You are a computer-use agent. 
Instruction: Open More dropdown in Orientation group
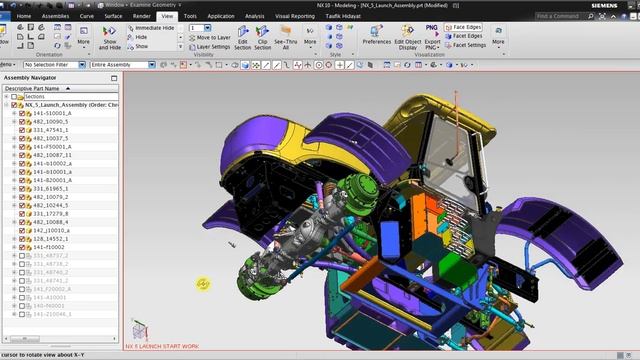83,37
